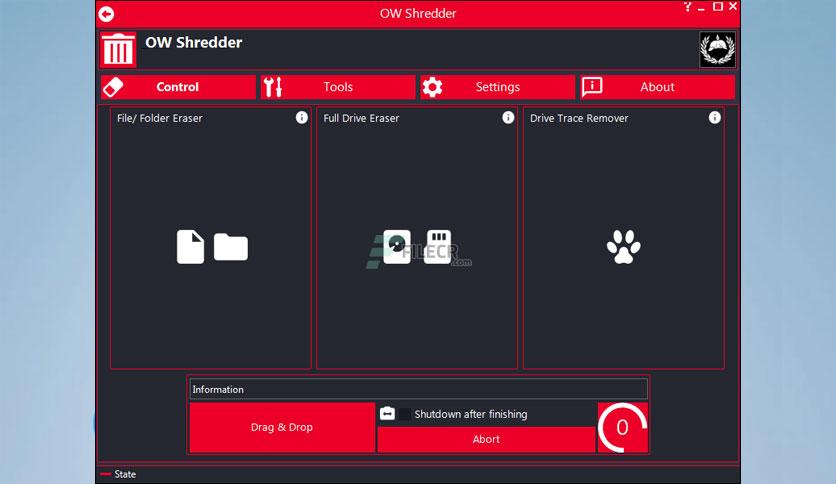Click the File/ Folder Eraser title
Viewport: 836px width, 484px height.
(160, 118)
